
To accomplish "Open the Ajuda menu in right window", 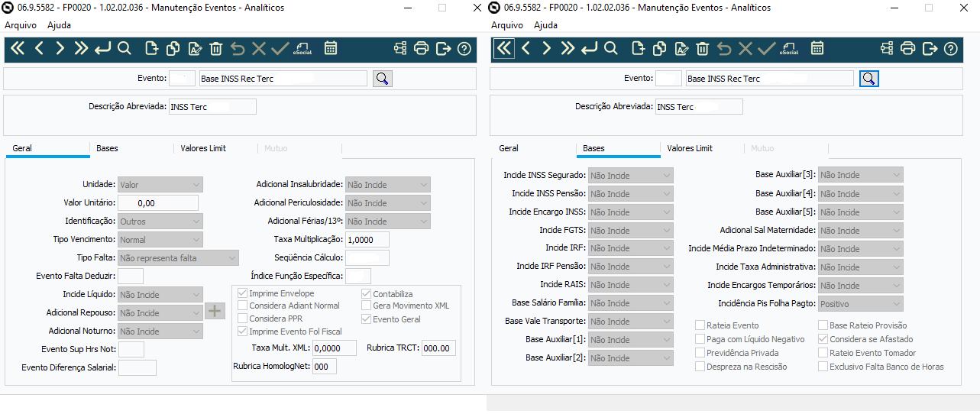I will pyautogui.click(x=545, y=25).
